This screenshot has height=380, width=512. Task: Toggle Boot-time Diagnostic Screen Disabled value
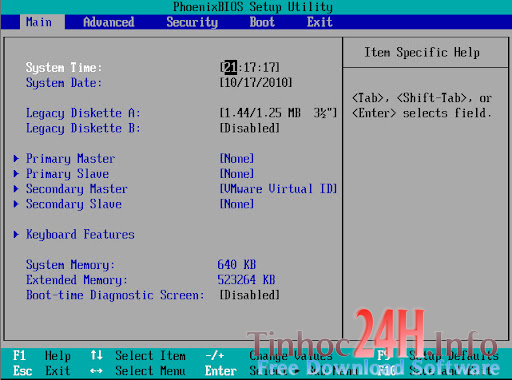pos(249,295)
